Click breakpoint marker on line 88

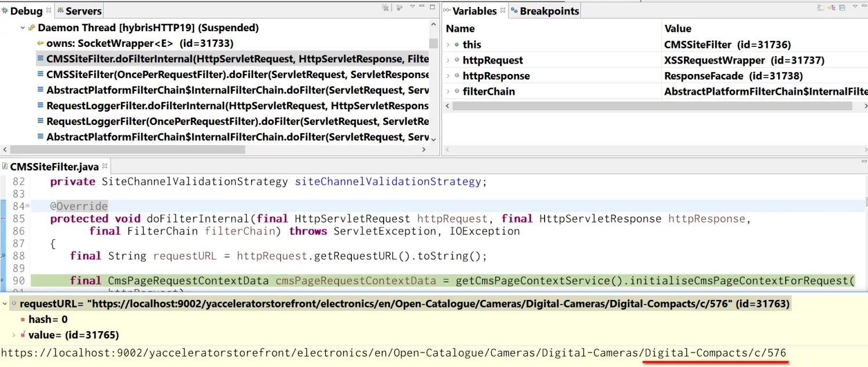[3, 256]
